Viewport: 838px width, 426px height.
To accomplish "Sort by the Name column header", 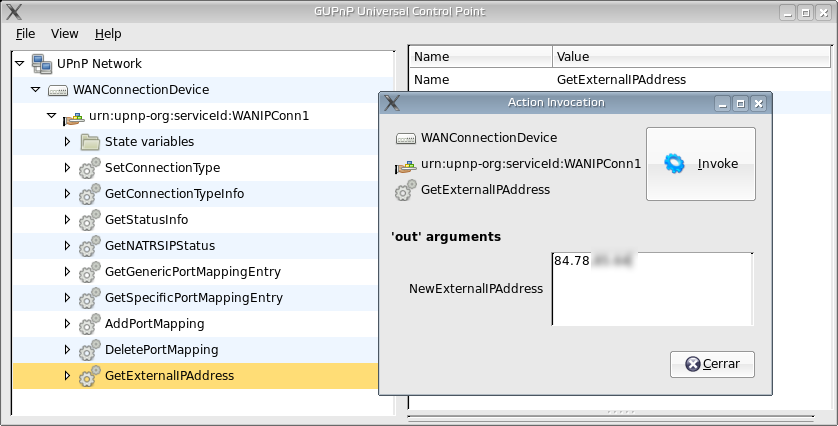I will click(480, 57).
